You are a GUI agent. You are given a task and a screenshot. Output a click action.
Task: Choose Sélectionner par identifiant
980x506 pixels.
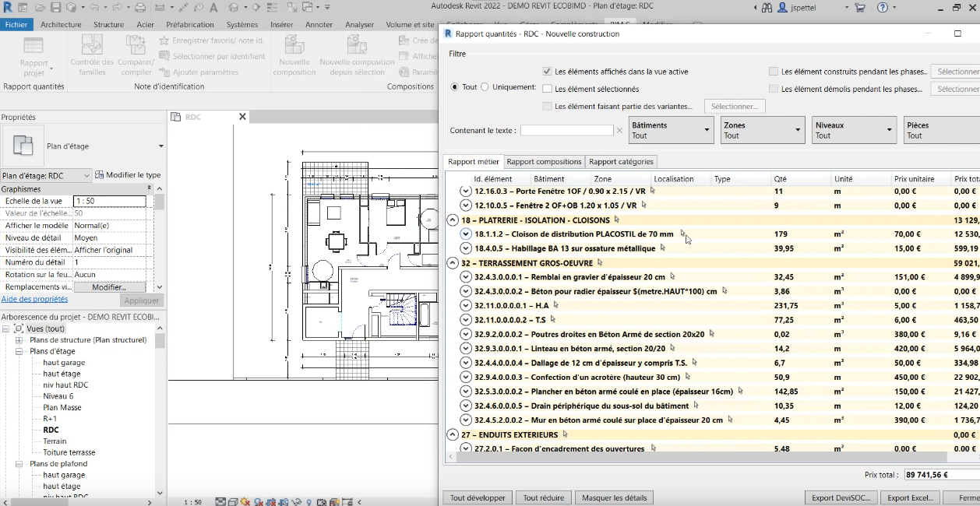tap(212, 56)
